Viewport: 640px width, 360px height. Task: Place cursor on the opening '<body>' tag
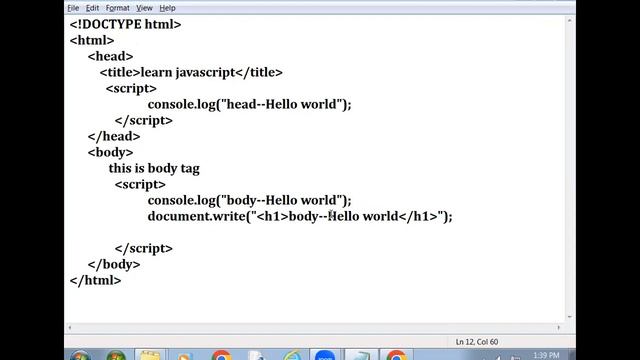click(x=110, y=152)
